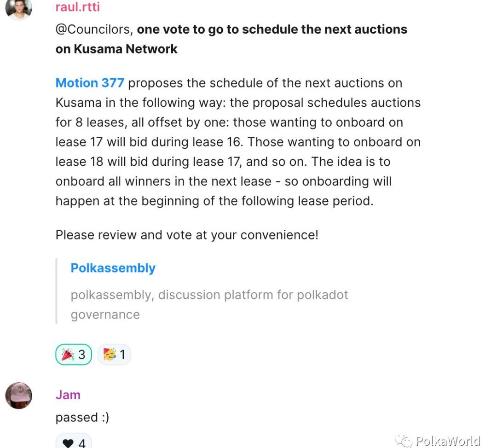
Task: Open the raul.rtti username link
Action: (x=77, y=7)
